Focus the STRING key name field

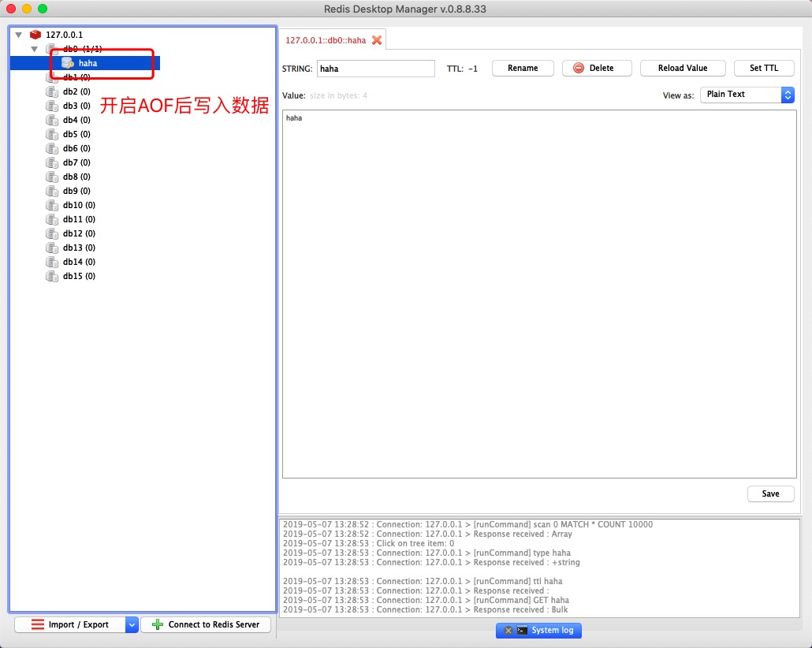click(x=375, y=69)
